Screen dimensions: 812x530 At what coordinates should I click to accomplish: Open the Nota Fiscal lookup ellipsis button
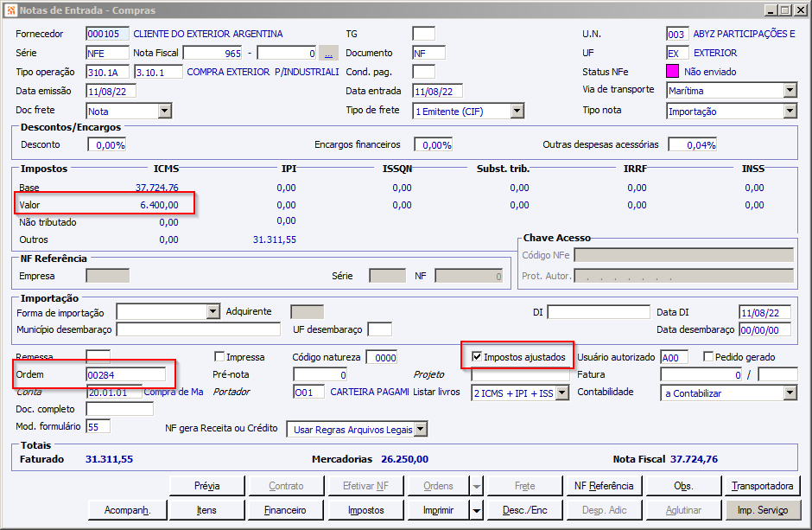click(328, 53)
